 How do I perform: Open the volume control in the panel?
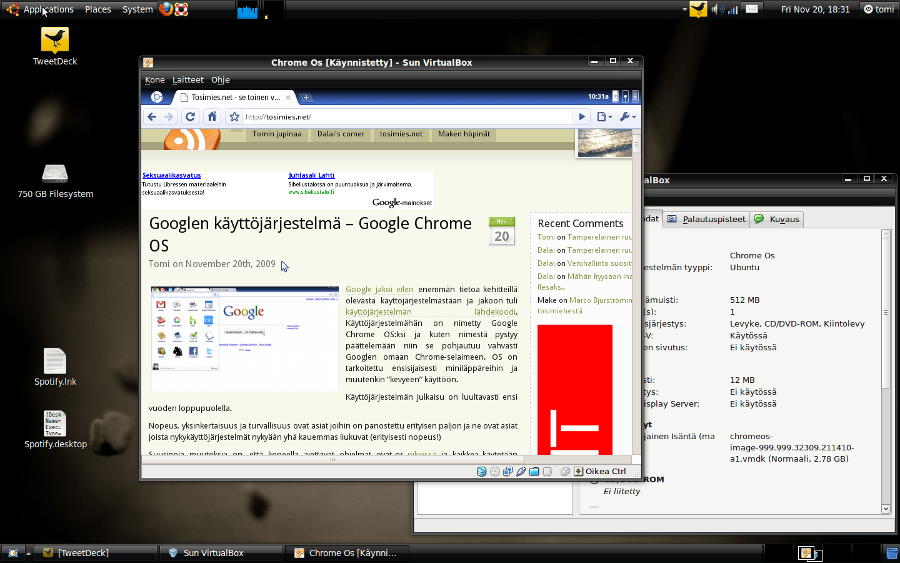(717, 9)
